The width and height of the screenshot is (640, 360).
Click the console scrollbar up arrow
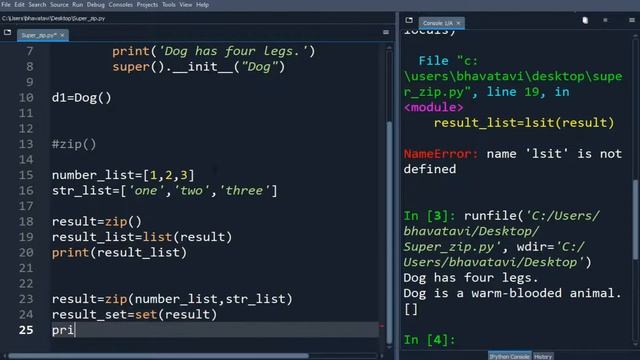click(x=636, y=36)
